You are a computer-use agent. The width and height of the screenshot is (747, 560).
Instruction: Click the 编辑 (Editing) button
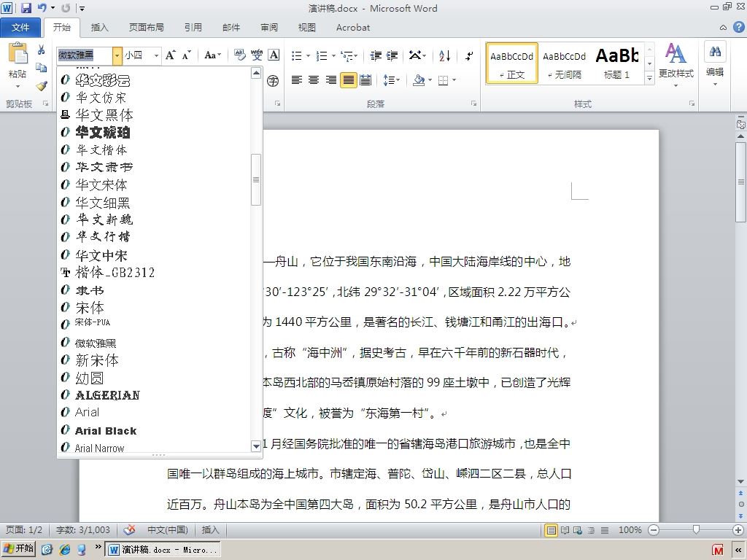(715, 64)
